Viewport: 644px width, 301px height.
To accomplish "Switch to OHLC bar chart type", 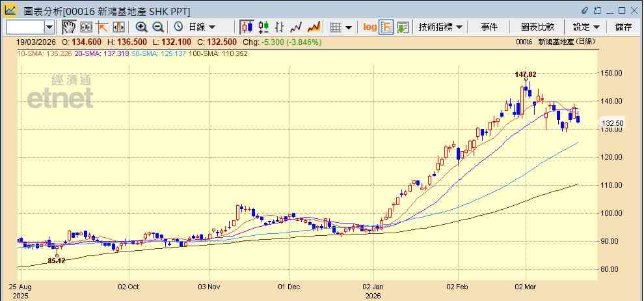I will click(x=280, y=27).
